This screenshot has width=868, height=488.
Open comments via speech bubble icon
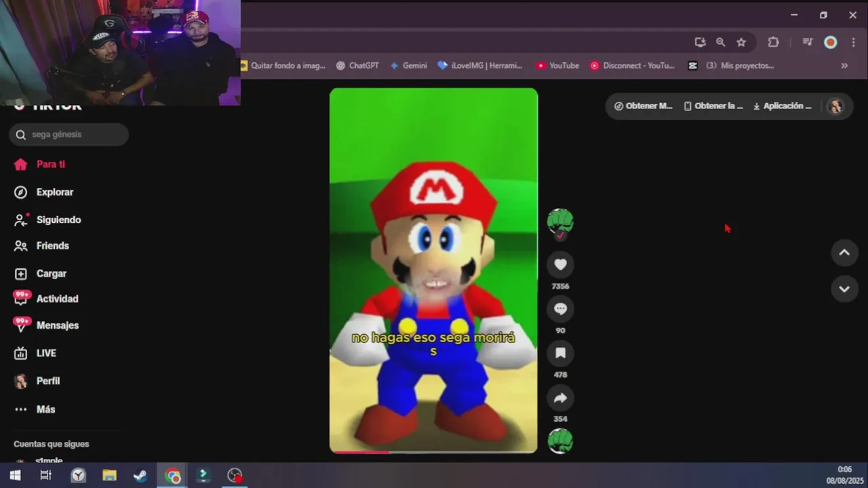pyautogui.click(x=560, y=308)
